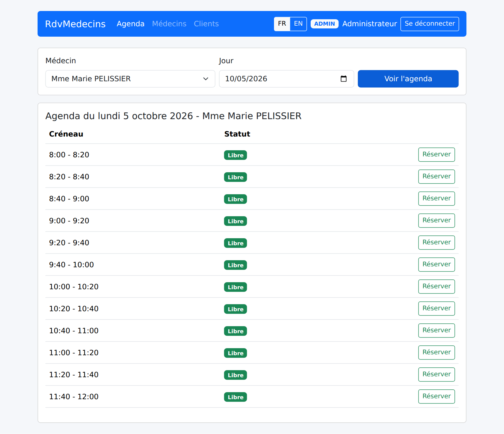Reserve the 10:20 - 10:40 slot
504x434 pixels.
pos(436,308)
